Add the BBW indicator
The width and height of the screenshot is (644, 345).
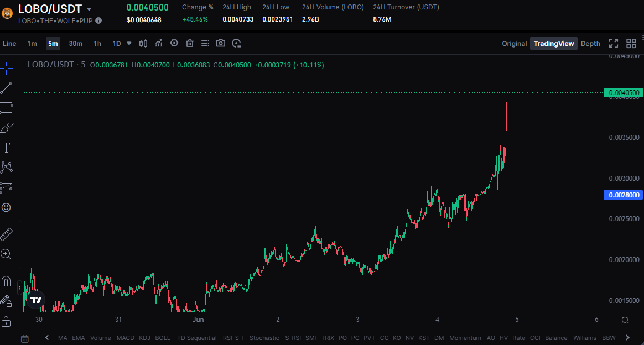click(x=609, y=338)
